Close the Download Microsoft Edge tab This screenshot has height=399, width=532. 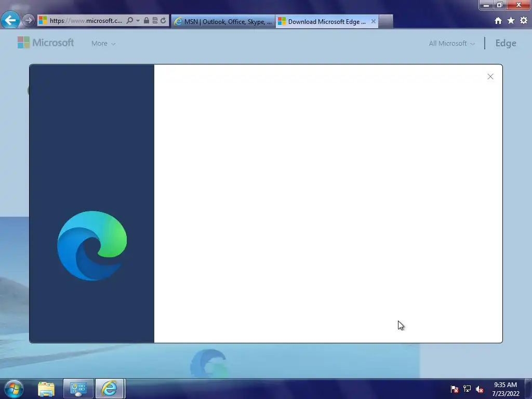coord(373,21)
